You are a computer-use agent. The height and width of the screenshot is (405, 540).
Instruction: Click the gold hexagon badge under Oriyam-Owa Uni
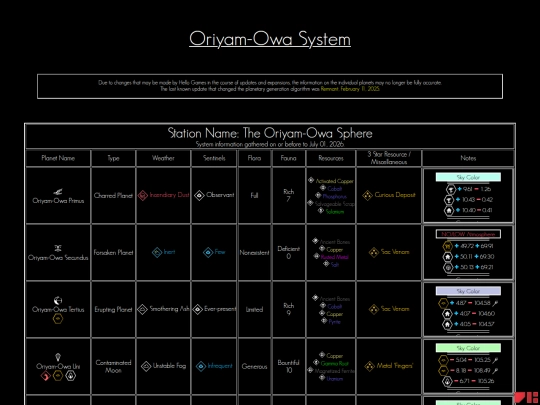point(58,376)
